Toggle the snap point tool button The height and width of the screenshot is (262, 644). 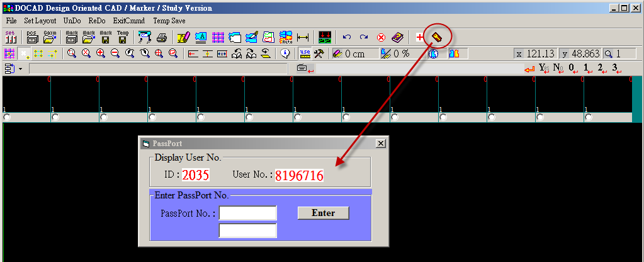(x=24, y=54)
